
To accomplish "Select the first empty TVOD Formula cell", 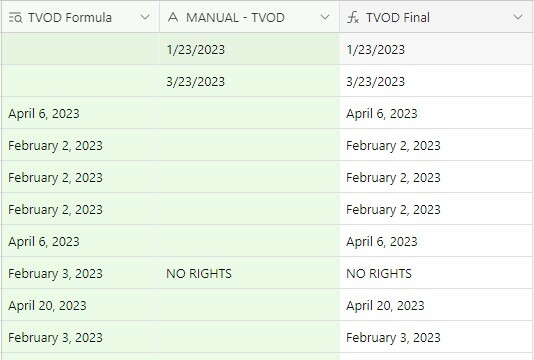I will [x=80, y=49].
